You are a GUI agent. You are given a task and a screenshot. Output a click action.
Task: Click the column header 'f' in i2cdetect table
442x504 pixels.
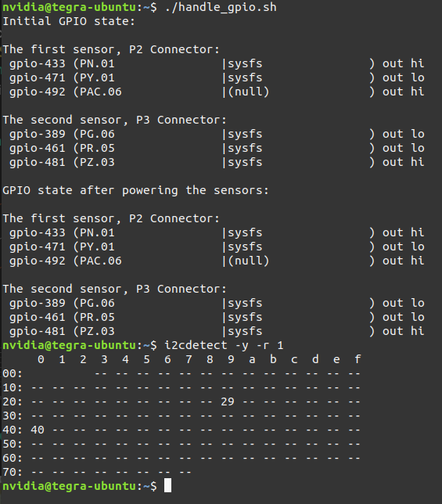point(358,359)
